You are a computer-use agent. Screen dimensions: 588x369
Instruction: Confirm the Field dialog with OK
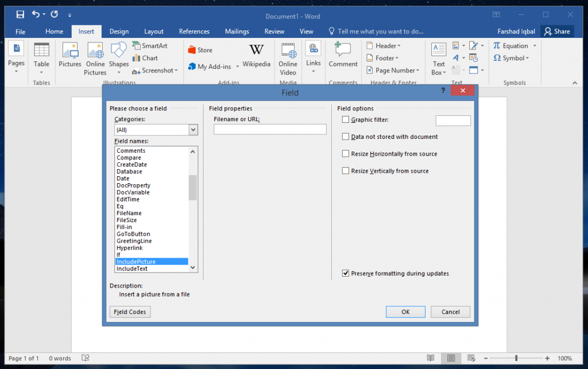[x=405, y=312]
